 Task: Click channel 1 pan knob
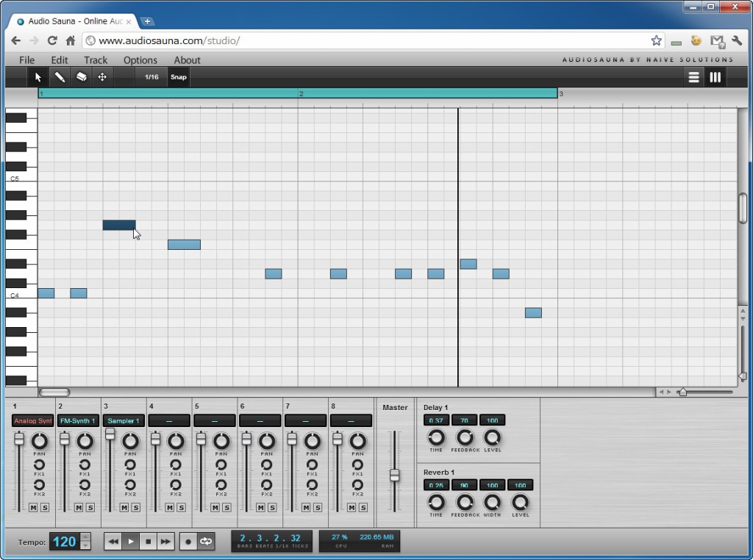click(x=40, y=441)
